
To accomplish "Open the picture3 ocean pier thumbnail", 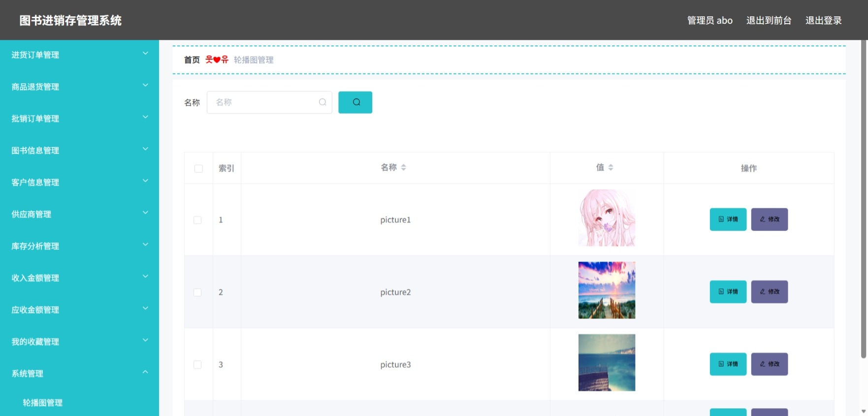I will tap(607, 363).
